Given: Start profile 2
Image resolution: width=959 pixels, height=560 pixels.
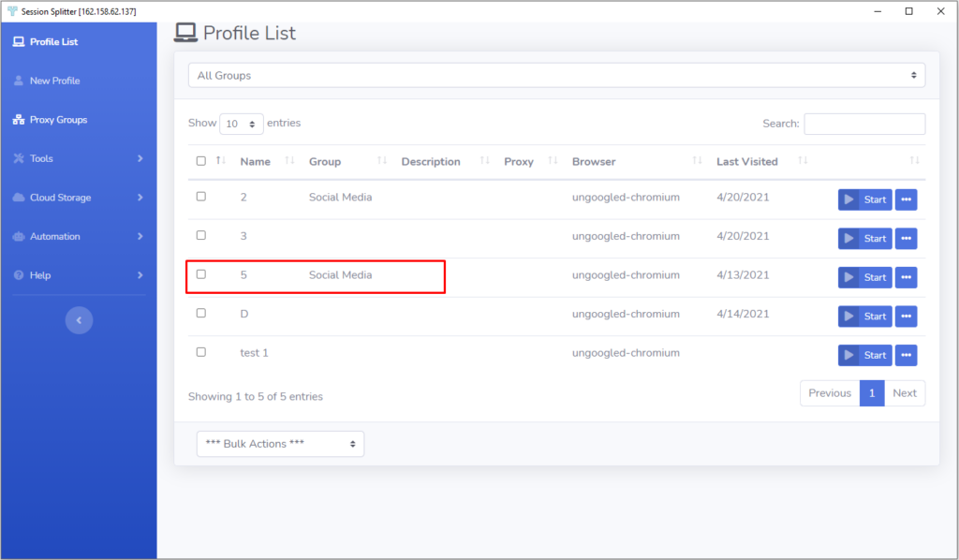Looking at the screenshot, I should (x=864, y=199).
